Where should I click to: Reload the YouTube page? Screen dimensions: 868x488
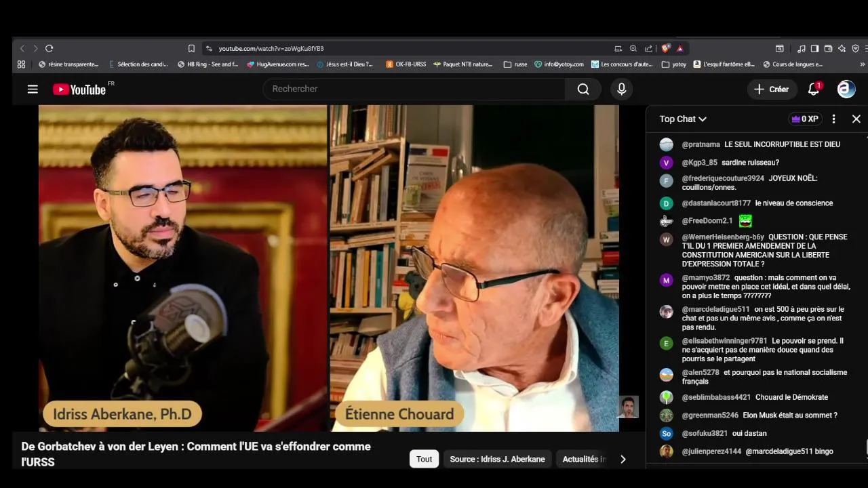49,48
